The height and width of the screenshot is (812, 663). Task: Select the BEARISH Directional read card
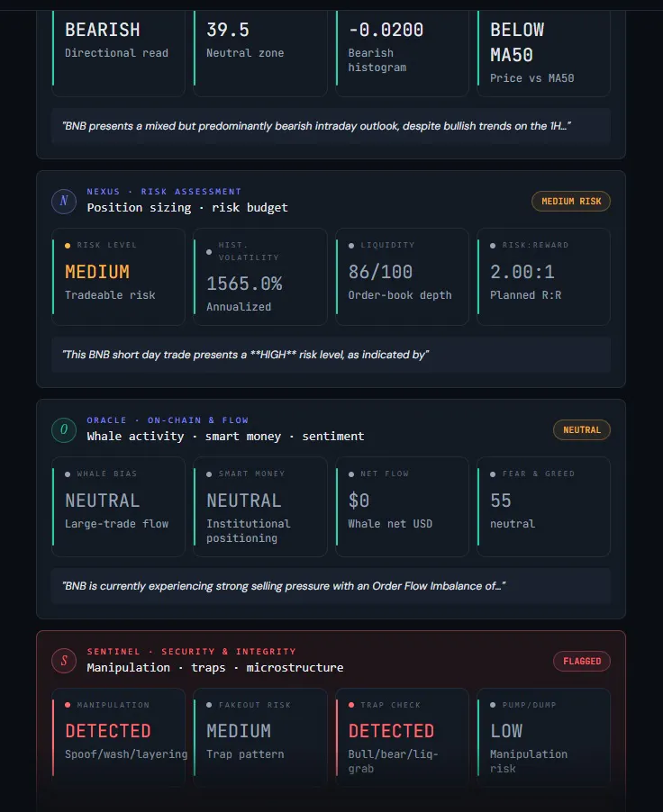click(118, 52)
